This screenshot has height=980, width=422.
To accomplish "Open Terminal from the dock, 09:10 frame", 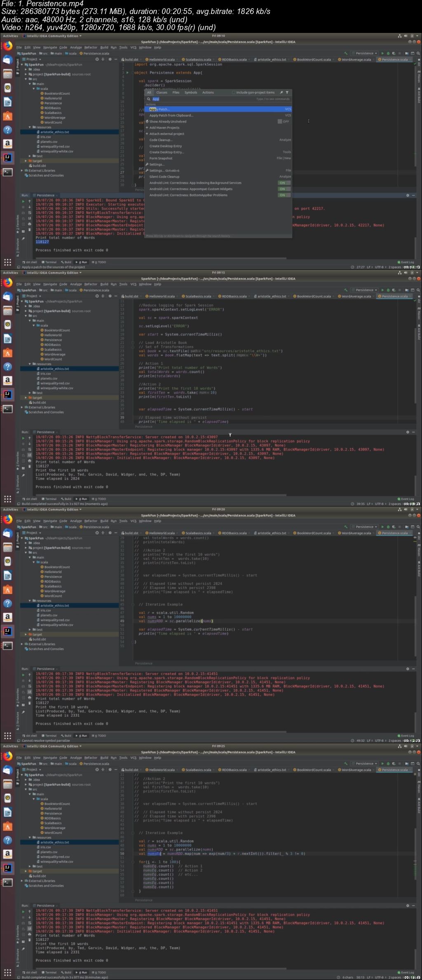I will (7, 172).
